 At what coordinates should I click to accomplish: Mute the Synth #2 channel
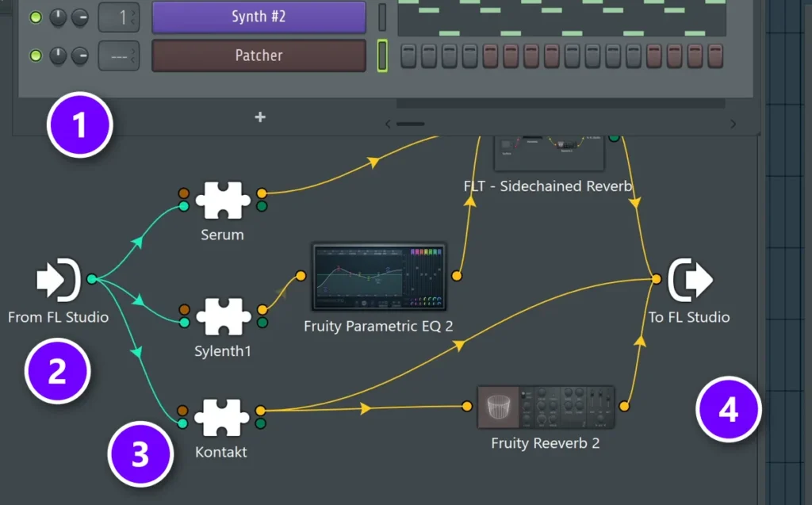(36, 17)
